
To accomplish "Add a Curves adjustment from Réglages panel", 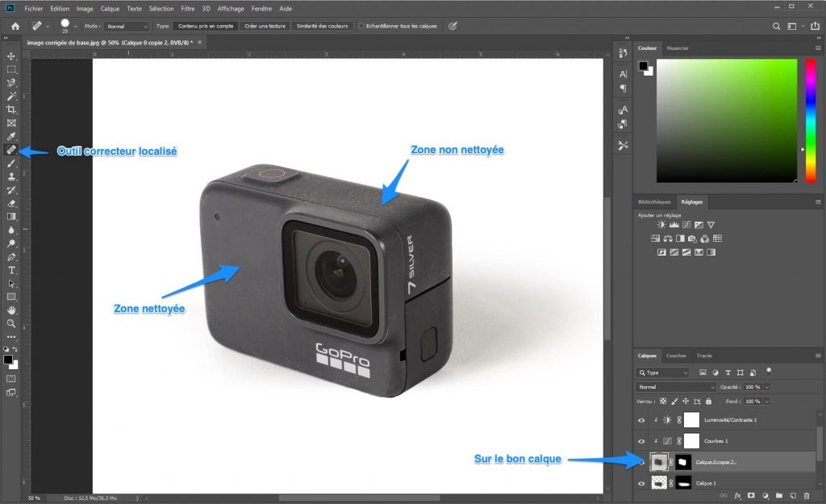I will [x=686, y=225].
